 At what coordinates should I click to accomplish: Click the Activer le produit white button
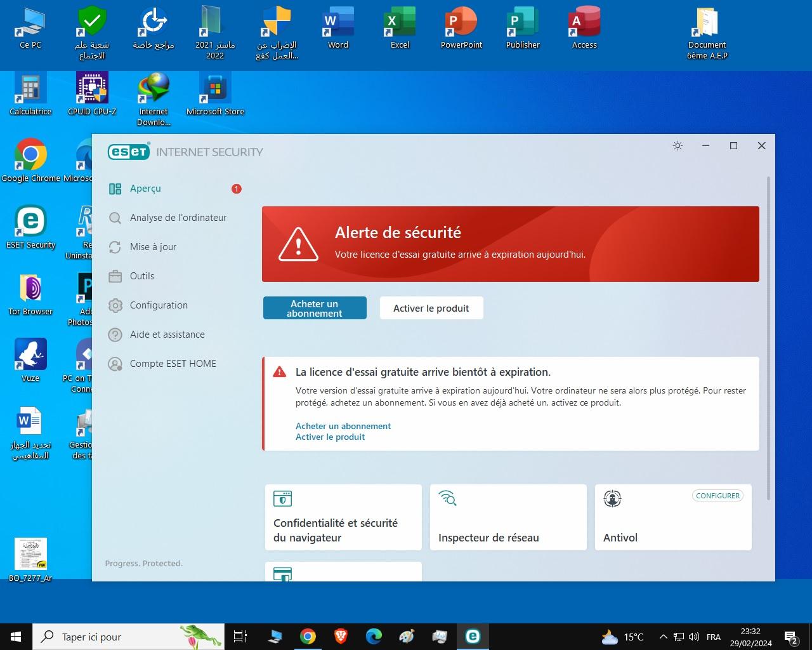point(431,308)
